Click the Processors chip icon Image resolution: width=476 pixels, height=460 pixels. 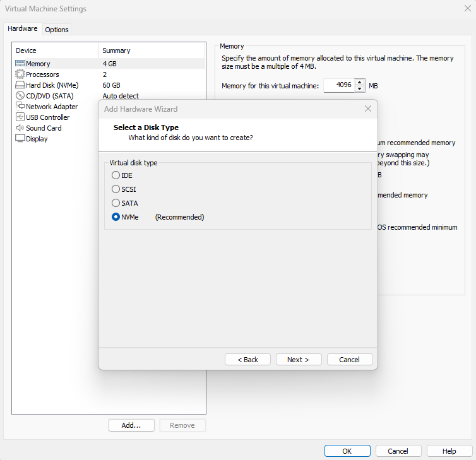point(20,74)
